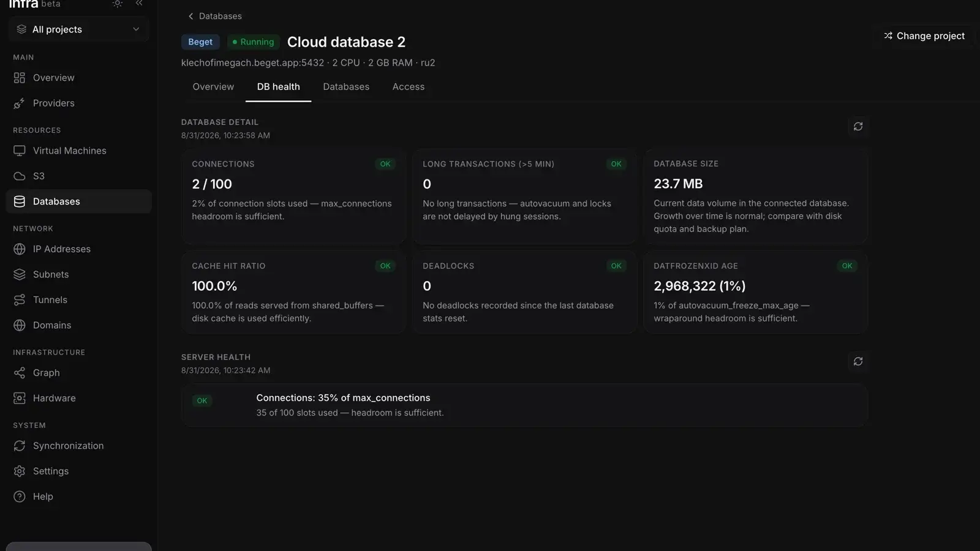Click the Databases cylinder icon in sidebar
Viewport: 980px width, 551px height.
pyautogui.click(x=20, y=201)
